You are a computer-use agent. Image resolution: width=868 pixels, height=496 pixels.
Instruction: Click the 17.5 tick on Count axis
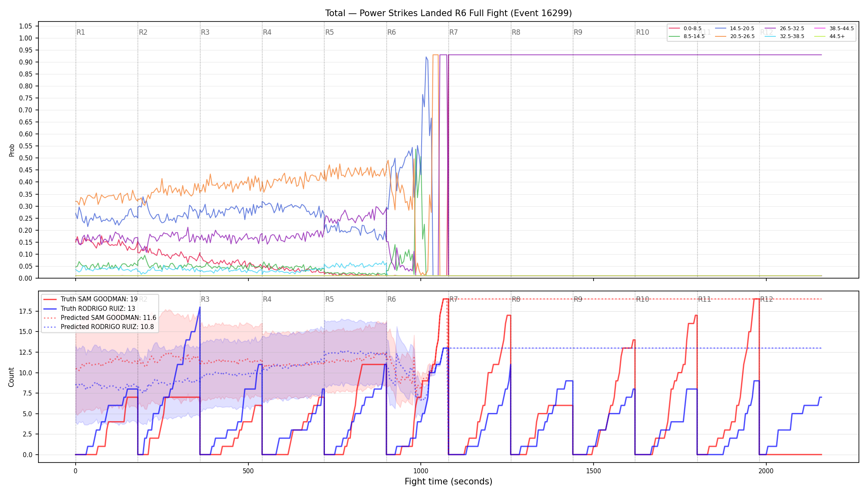(25, 311)
